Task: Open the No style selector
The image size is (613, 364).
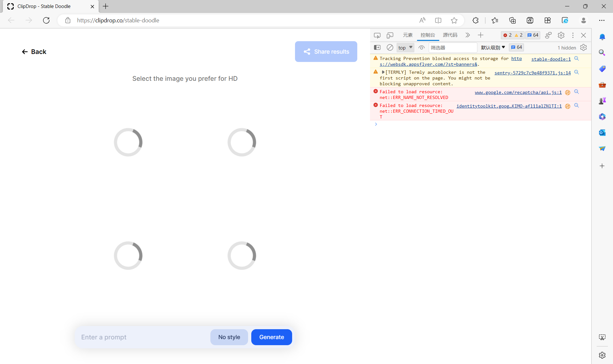Action: [x=229, y=337]
